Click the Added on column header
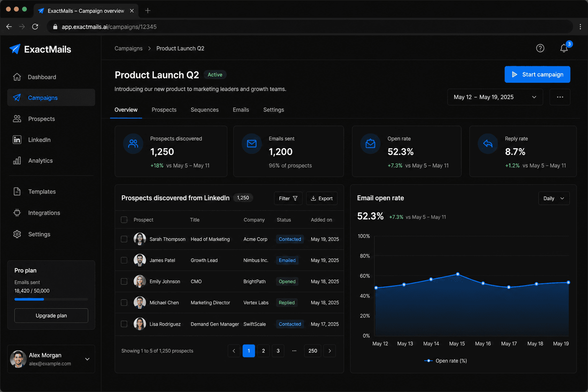The width and height of the screenshot is (588, 392). point(322,220)
